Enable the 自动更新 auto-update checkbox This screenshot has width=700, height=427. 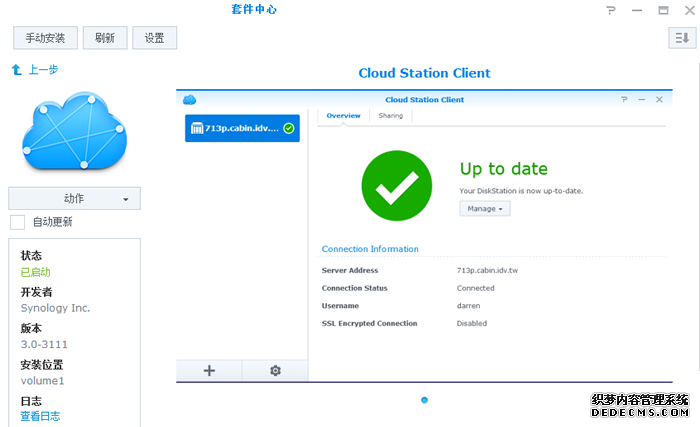pos(17,222)
